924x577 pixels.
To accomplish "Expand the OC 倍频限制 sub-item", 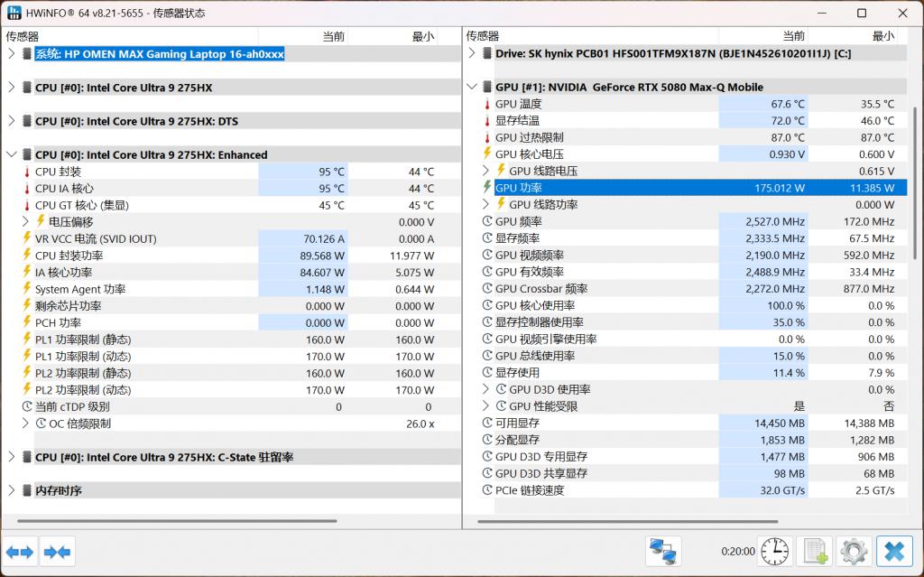I will click(25, 423).
